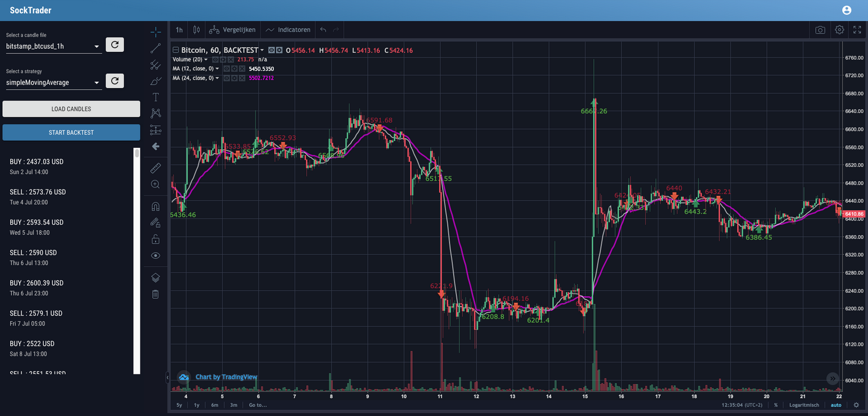The image size is (868, 416).
Task: Click the LOAD CANDLES button
Action: pos(71,109)
